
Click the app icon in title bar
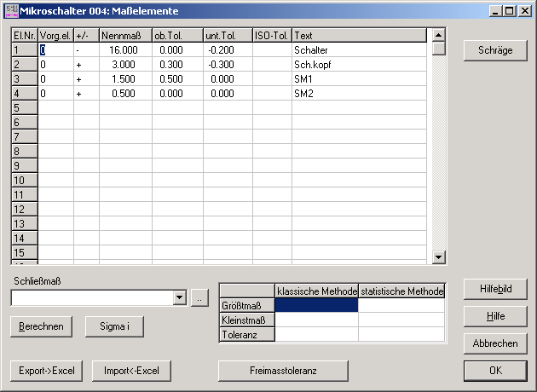pos(10,10)
